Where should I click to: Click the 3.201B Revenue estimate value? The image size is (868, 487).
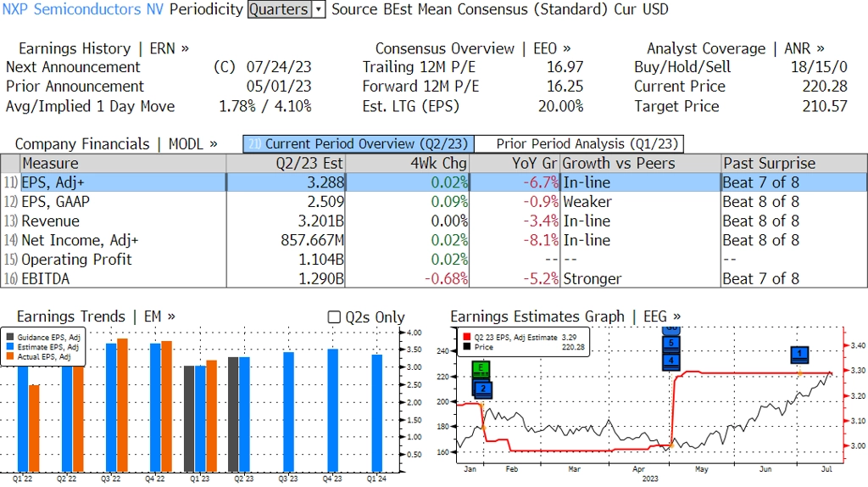pos(320,221)
